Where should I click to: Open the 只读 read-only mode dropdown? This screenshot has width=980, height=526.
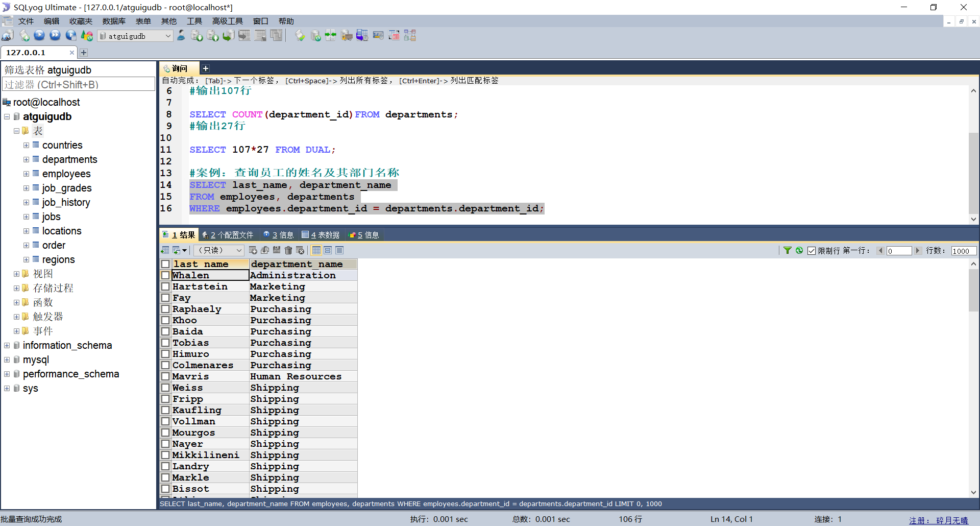[x=218, y=250]
